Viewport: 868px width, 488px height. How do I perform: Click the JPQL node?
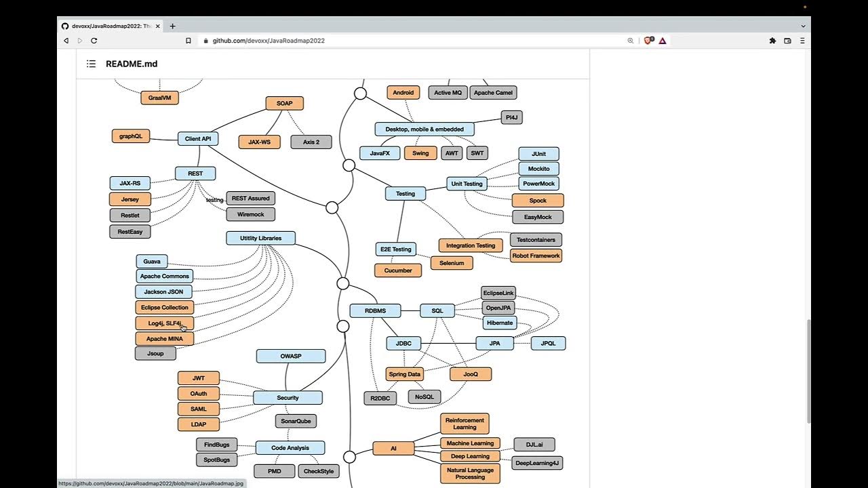[x=549, y=343]
